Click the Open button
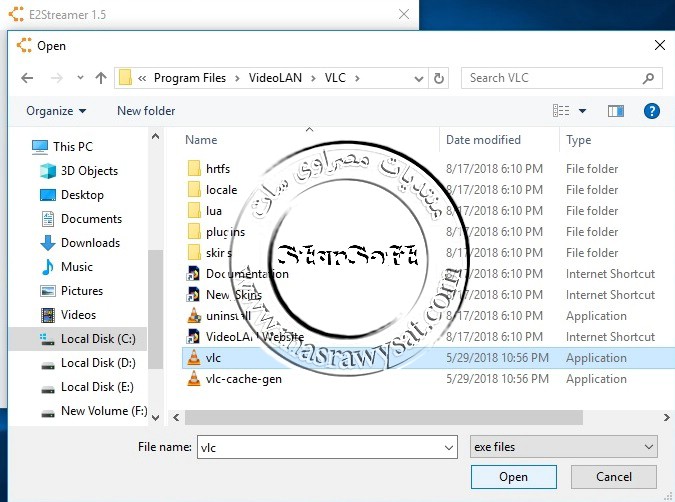Screen dimensions: 675x502 pos(514,477)
